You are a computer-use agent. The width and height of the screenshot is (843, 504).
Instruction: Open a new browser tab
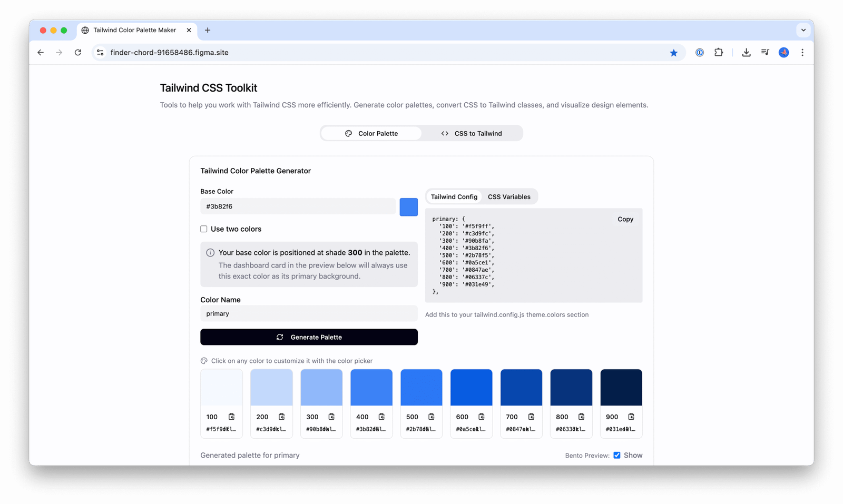pos(208,30)
